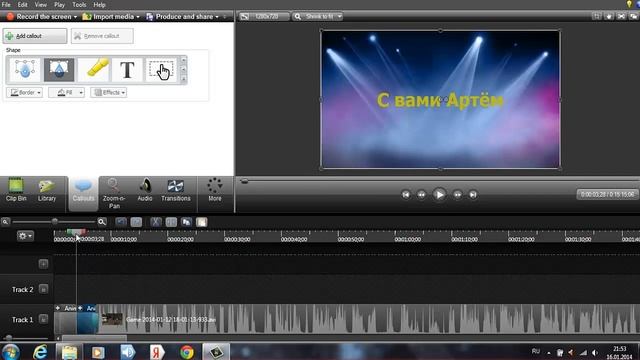This screenshot has height=360, width=640.
Task: Open the Edit menu
Action: click(22, 5)
